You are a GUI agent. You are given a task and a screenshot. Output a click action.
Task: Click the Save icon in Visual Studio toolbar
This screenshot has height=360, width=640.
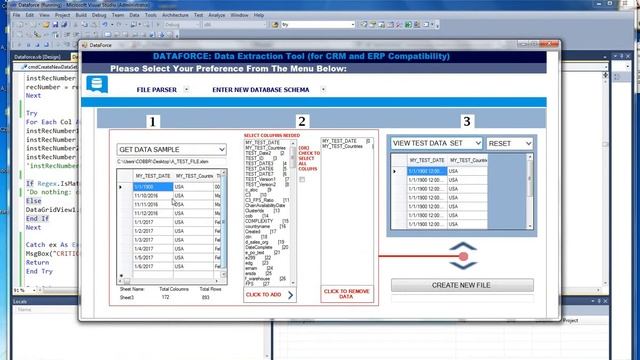coord(55,25)
